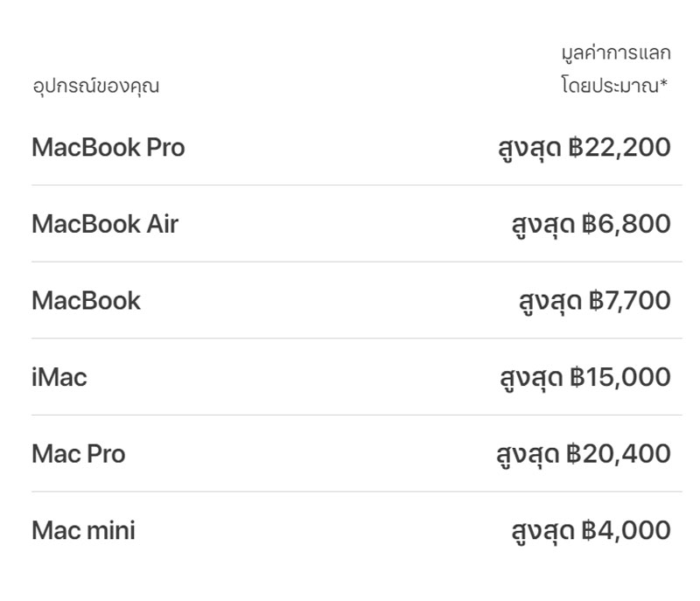700x601 pixels.
Task: Click the divider line below MacBook Air
Action: [x=356, y=262]
